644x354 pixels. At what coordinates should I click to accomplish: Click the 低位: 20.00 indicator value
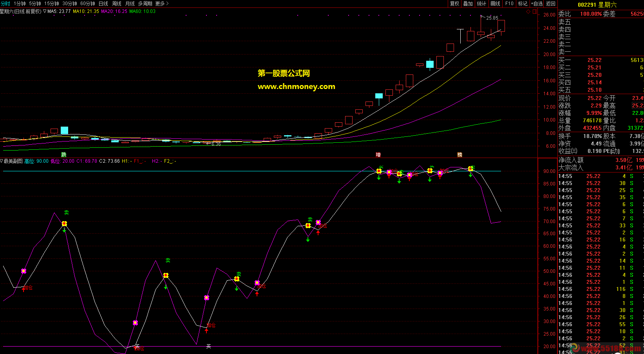click(x=63, y=161)
